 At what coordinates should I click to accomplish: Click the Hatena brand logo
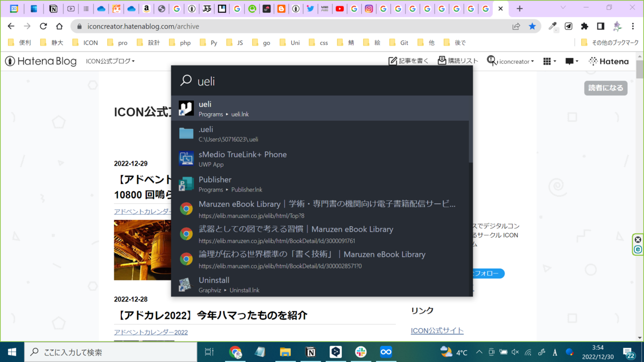point(609,61)
